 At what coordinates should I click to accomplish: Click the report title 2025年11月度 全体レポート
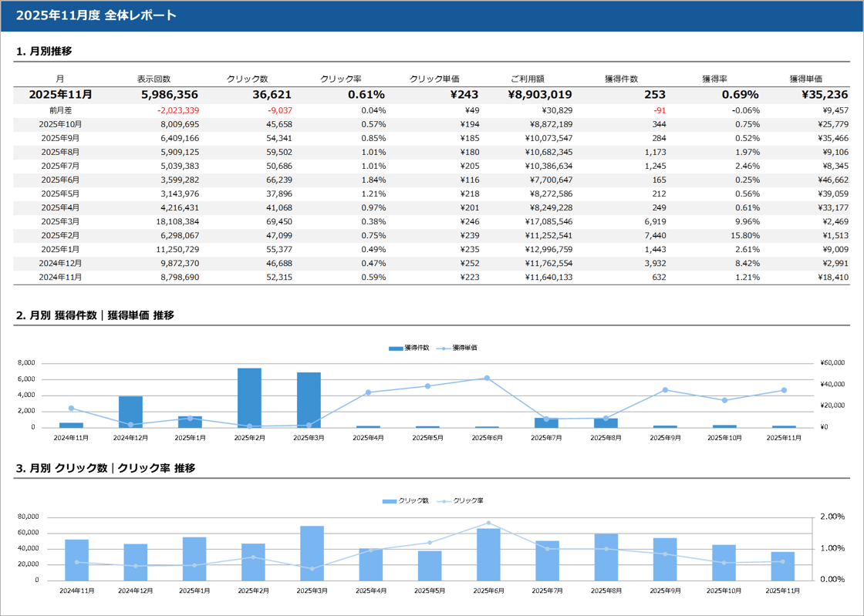point(96,15)
